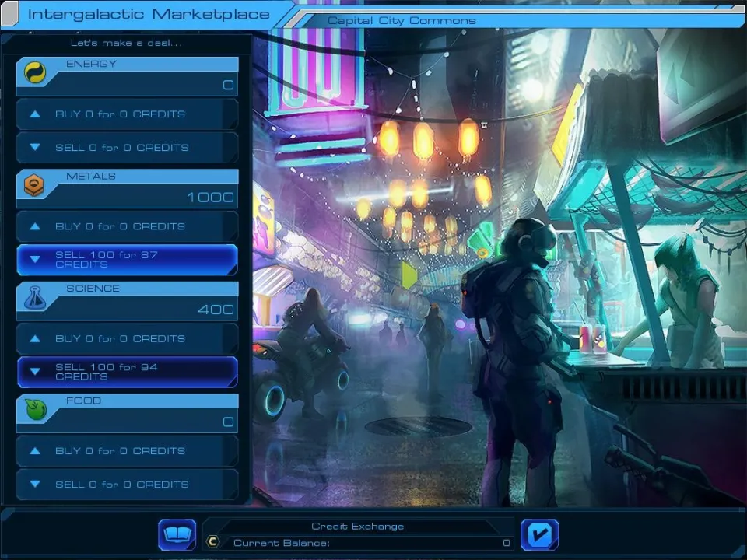The width and height of the screenshot is (747, 560).
Task: Click the Metals resource icon
Action: point(35,186)
